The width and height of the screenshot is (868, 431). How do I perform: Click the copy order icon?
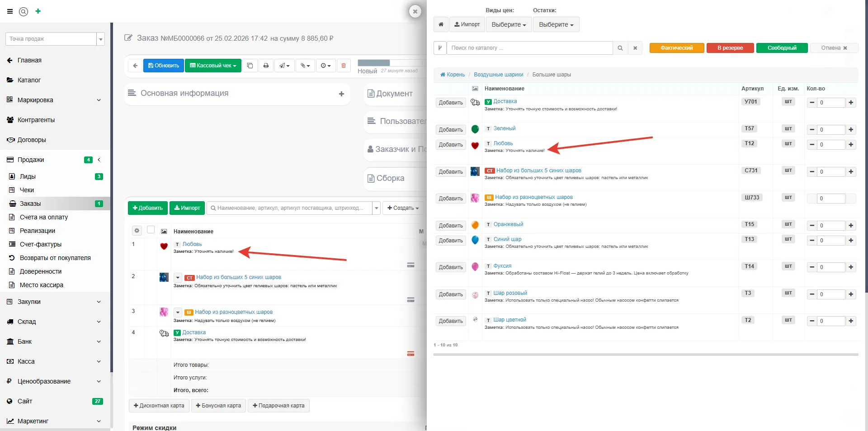click(250, 66)
